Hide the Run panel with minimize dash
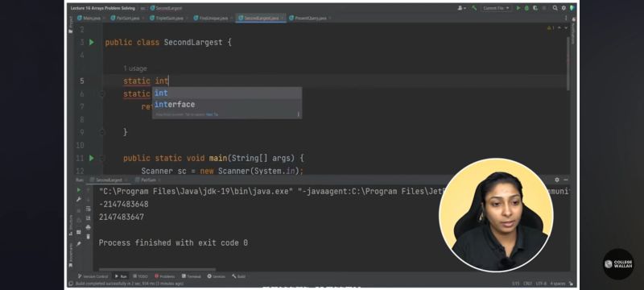Screen dimensions: 644x290 (x=566, y=180)
